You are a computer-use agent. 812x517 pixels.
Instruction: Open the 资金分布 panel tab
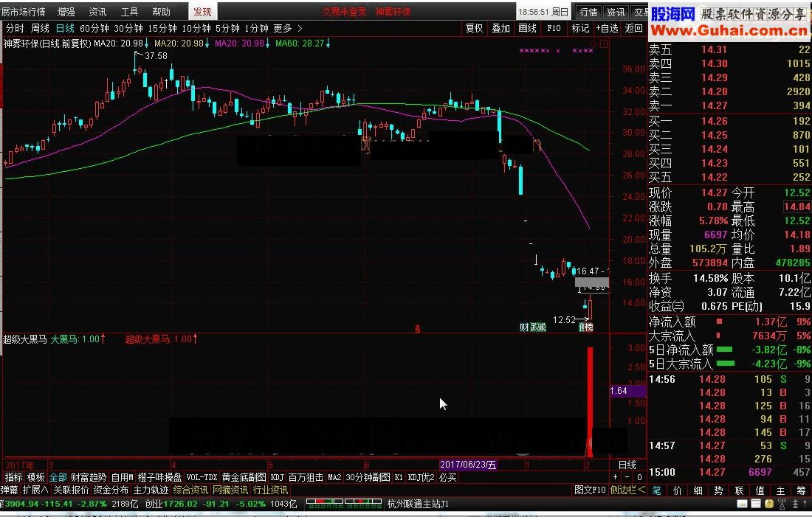click(111, 490)
